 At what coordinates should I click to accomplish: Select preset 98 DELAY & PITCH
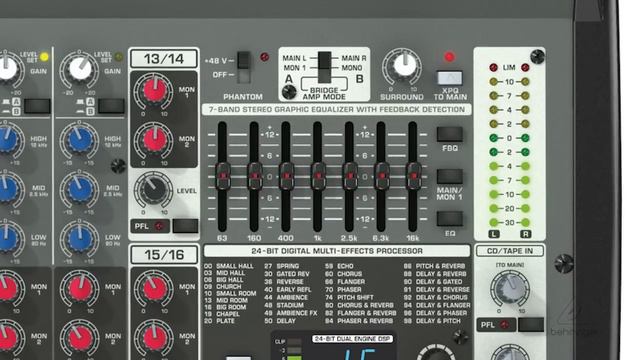[x=432, y=321]
